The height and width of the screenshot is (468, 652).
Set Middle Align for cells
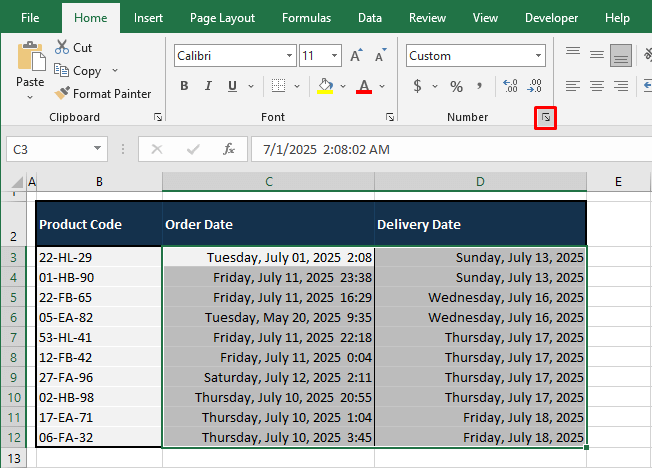[x=597, y=54]
